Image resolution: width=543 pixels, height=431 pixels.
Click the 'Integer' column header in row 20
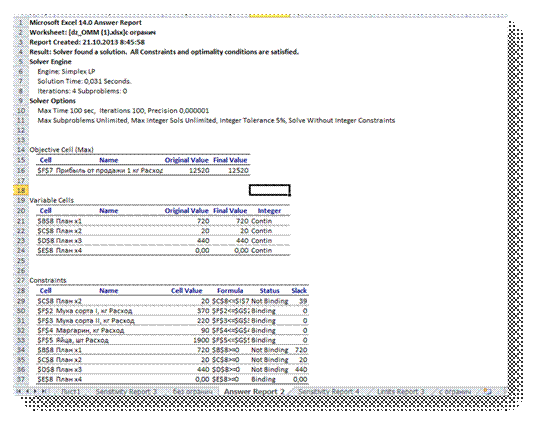coord(269,211)
